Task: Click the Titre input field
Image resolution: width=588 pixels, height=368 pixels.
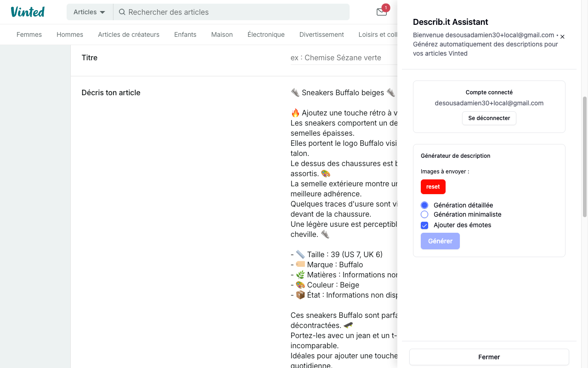Action: tap(344, 58)
